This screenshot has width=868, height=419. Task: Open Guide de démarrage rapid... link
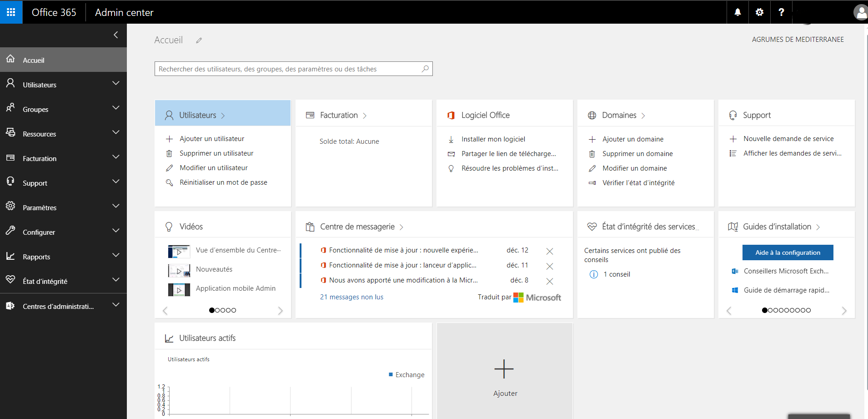(787, 290)
